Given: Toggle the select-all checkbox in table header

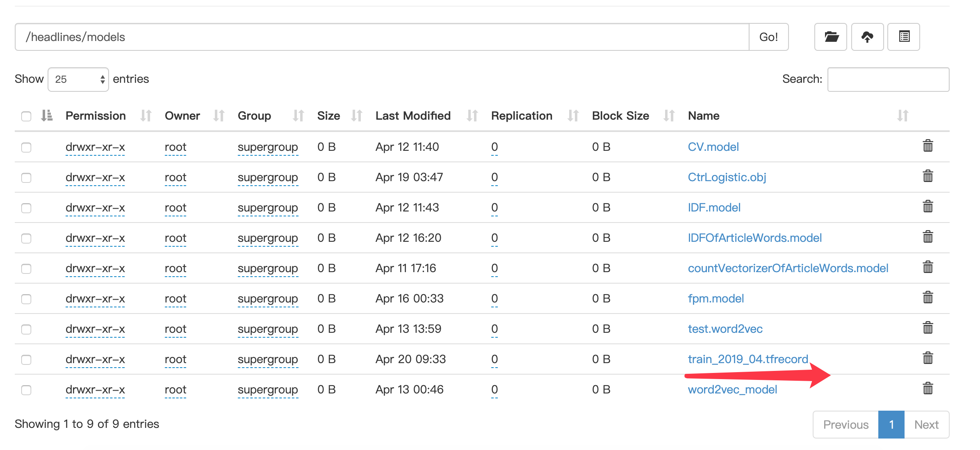Looking at the screenshot, I should tap(26, 116).
